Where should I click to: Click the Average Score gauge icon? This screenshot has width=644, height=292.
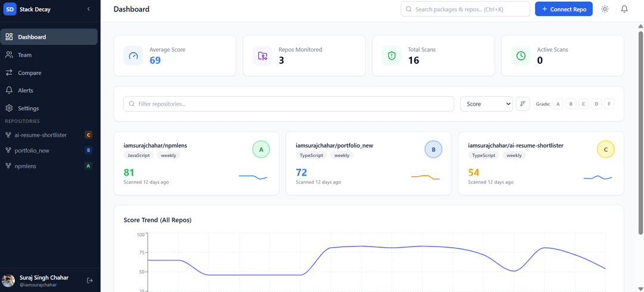click(134, 56)
